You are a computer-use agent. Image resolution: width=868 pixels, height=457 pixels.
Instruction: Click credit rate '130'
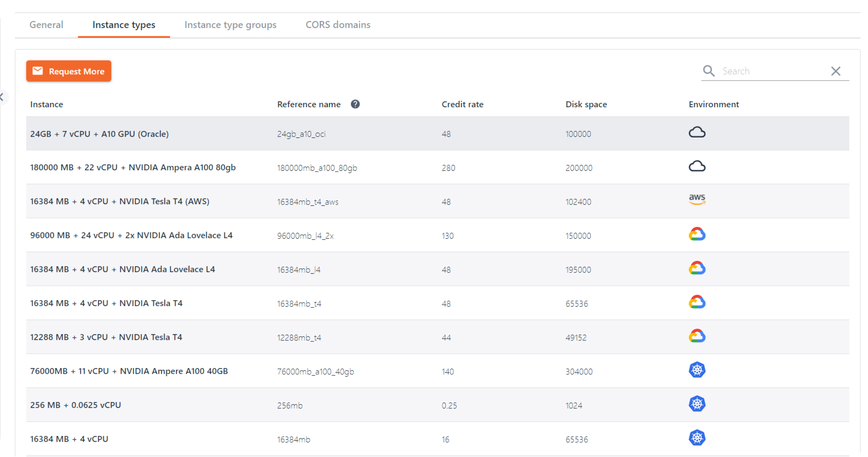pos(448,236)
